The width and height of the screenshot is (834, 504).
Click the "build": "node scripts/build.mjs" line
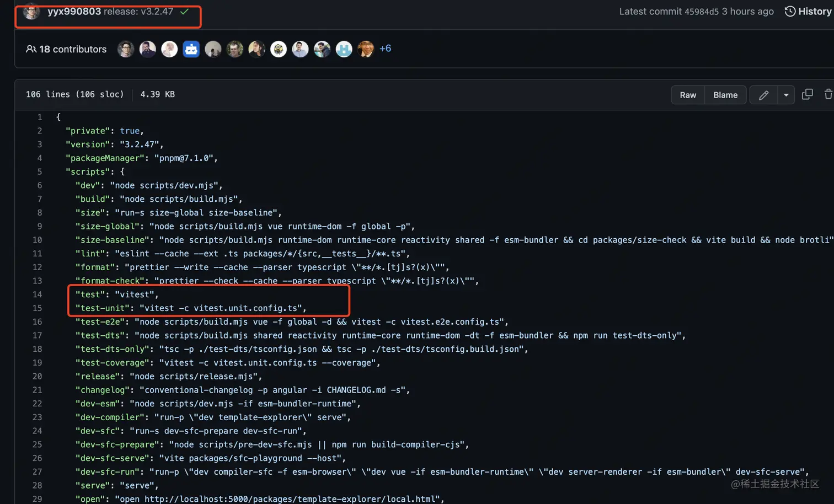point(159,199)
